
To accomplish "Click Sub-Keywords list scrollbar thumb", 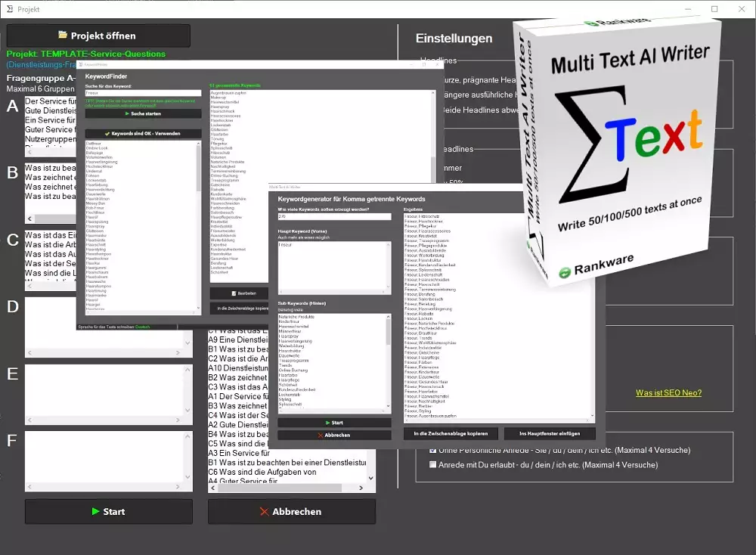I will 388,332.
